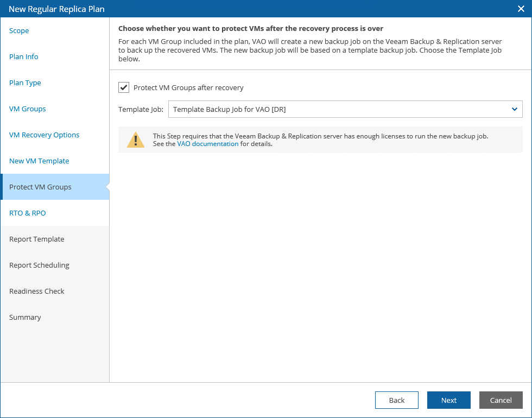Go to the RTO & RPO step
The width and height of the screenshot is (532, 418).
[x=28, y=213]
